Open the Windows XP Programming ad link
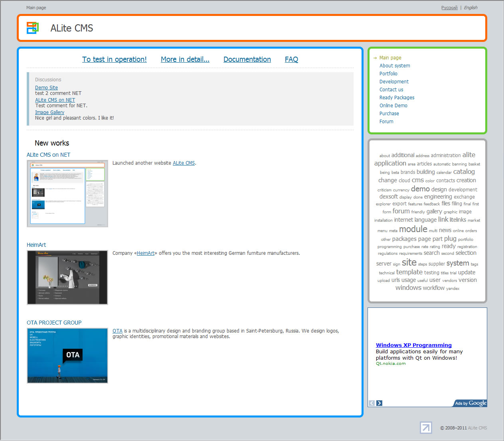 pos(413,345)
